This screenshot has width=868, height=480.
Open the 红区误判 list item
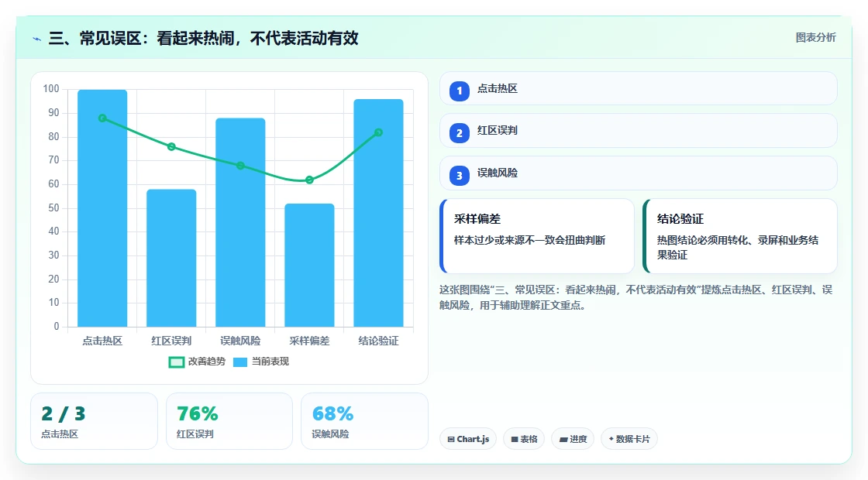coord(639,131)
